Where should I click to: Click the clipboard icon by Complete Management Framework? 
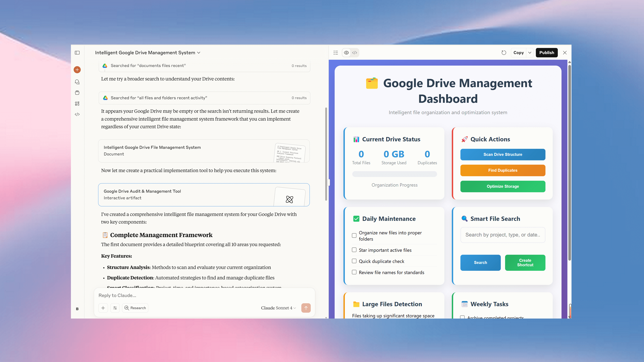point(105,235)
